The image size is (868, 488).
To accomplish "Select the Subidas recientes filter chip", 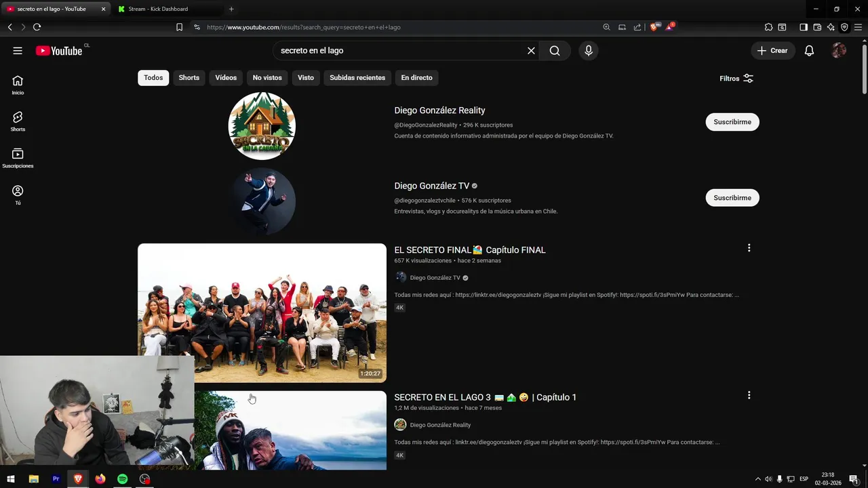I will point(357,77).
